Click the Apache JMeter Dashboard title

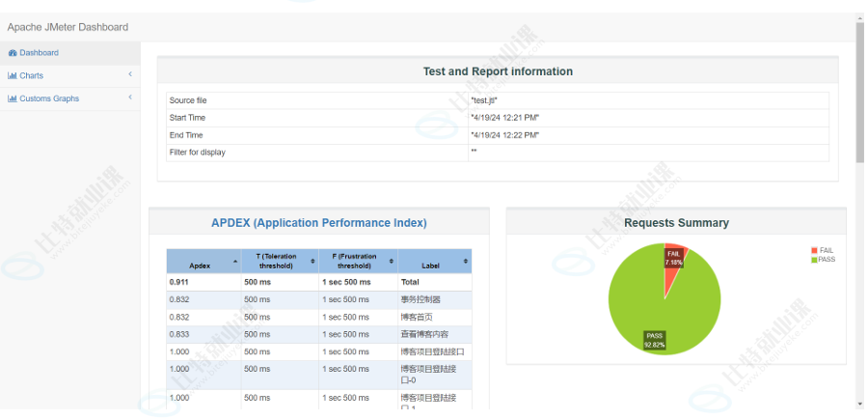click(x=68, y=27)
